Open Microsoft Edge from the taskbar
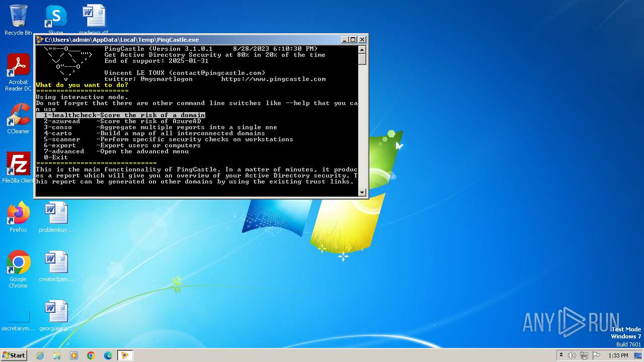Image resolution: width=644 pixels, height=362 pixels. 108,355
